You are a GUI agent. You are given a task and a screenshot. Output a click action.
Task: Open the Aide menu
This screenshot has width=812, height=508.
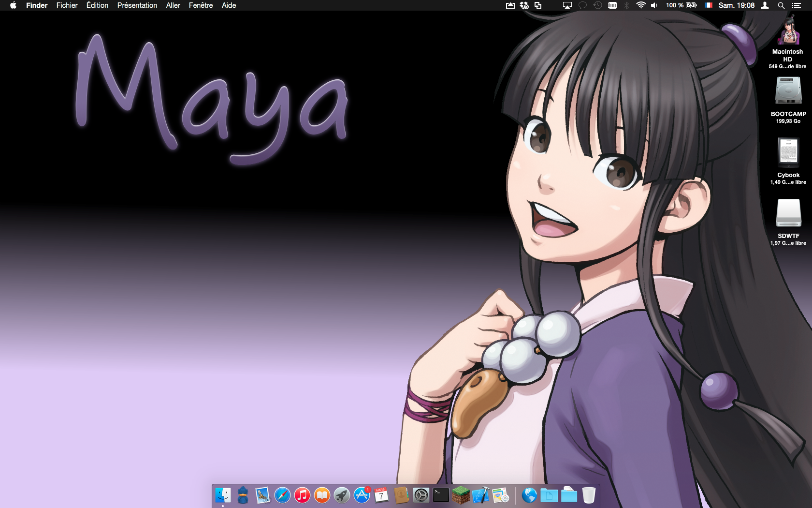tap(229, 5)
